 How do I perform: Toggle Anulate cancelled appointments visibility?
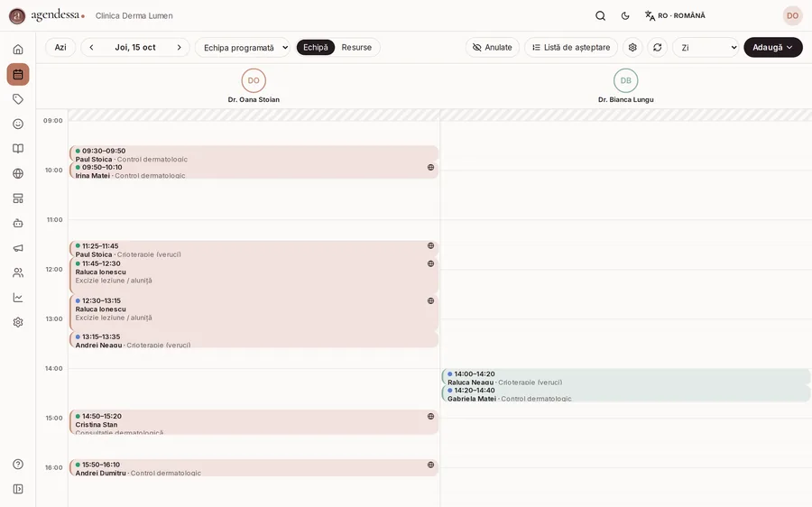[492, 47]
